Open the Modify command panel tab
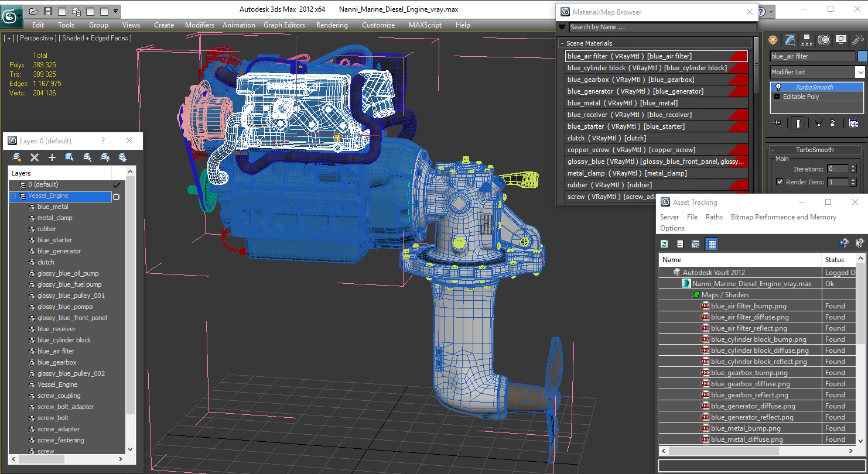This screenshot has height=474, width=868. (x=790, y=40)
